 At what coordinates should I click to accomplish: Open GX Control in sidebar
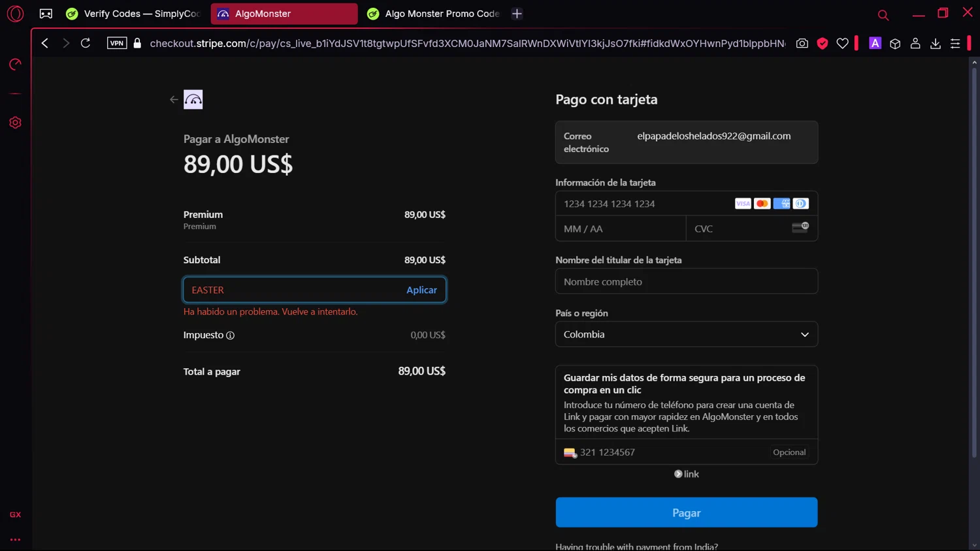point(15,64)
